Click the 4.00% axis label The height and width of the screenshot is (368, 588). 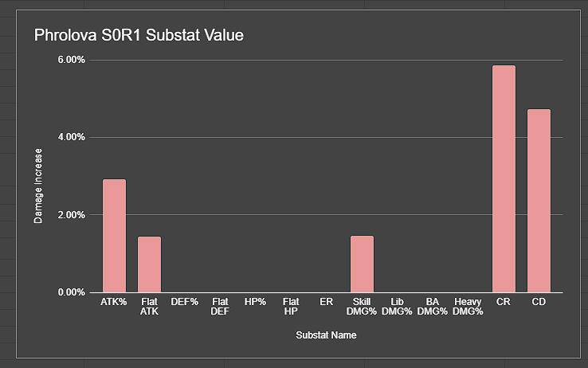click(x=71, y=137)
